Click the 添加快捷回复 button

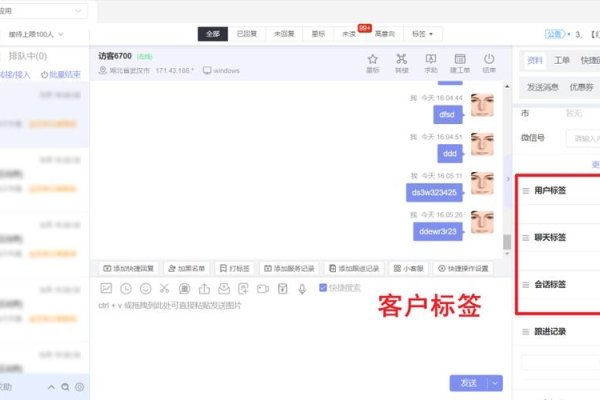click(129, 268)
